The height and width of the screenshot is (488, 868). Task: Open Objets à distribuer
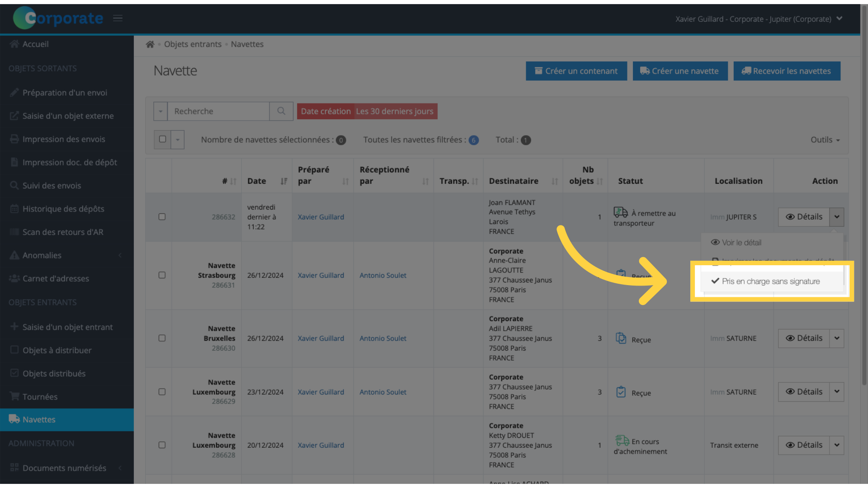click(67, 350)
